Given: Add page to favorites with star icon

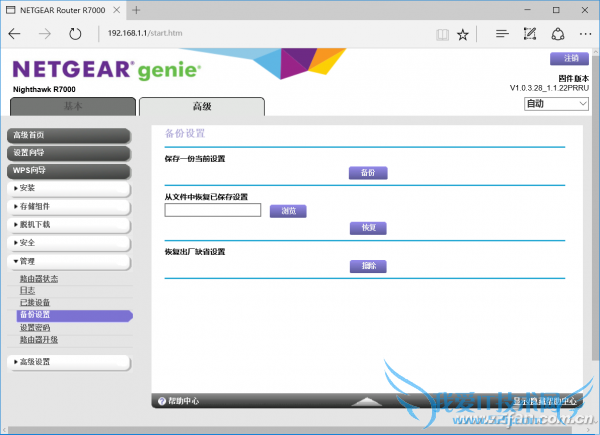Looking at the screenshot, I should [x=463, y=35].
